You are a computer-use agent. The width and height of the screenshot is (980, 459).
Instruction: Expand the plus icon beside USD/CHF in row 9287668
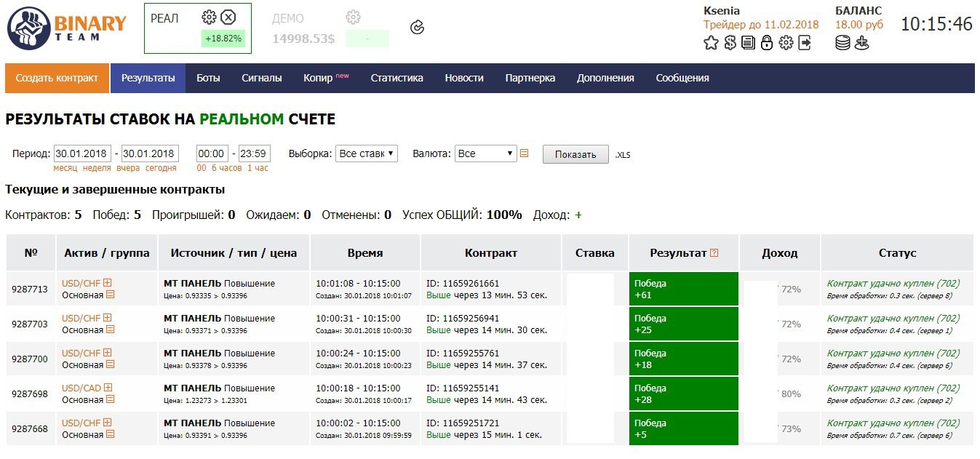(108, 423)
